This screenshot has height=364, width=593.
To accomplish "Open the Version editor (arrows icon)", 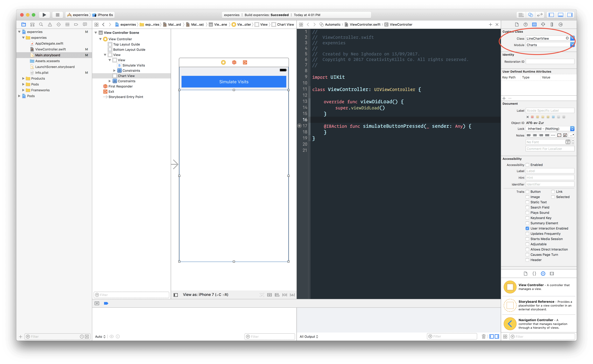I will pyautogui.click(x=540, y=15).
